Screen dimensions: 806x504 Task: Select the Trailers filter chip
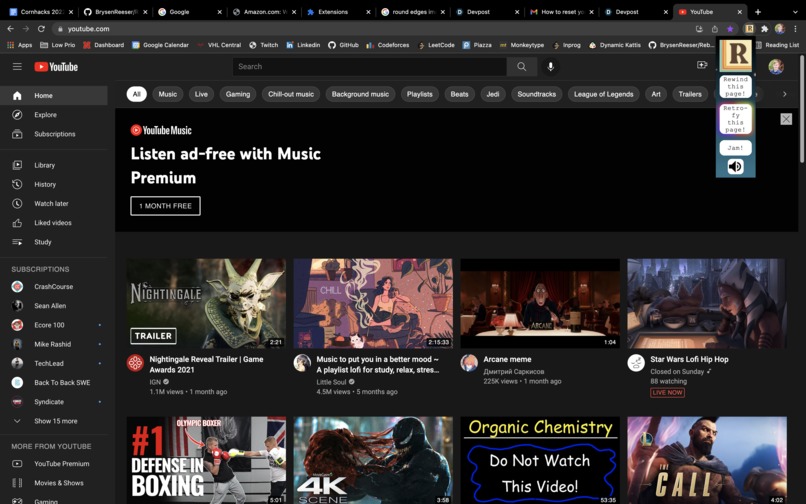tap(690, 94)
